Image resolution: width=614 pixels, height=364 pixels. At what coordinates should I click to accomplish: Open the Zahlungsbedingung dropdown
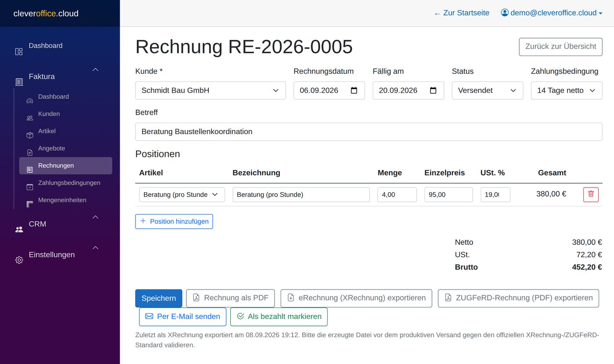(x=567, y=91)
